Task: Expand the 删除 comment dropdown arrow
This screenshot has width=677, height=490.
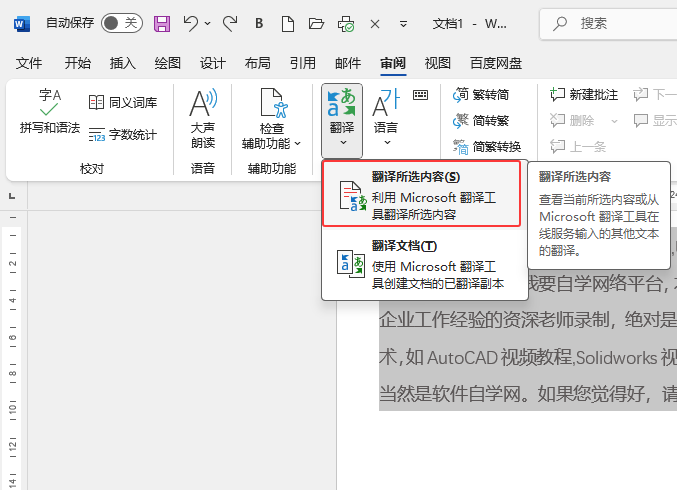Action: pyautogui.click(x=614, y=121)
